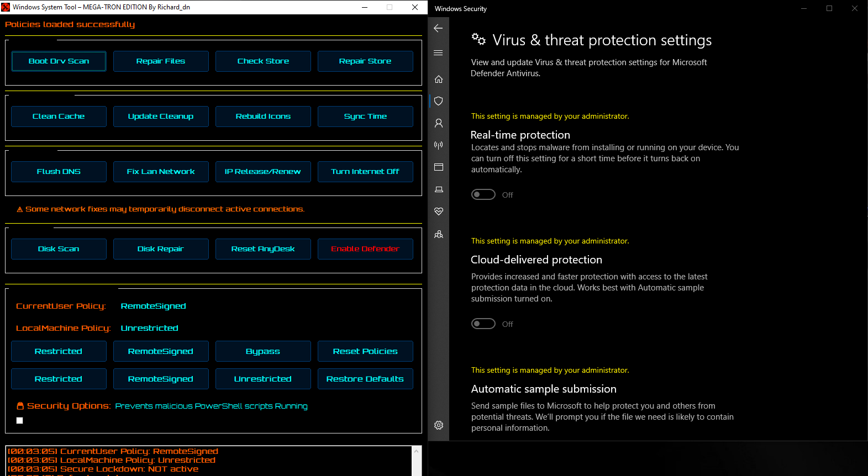The width and height of the screenshot is (868, 476).
Task: Maximize the Windows Security window
Action: point(829,8)
